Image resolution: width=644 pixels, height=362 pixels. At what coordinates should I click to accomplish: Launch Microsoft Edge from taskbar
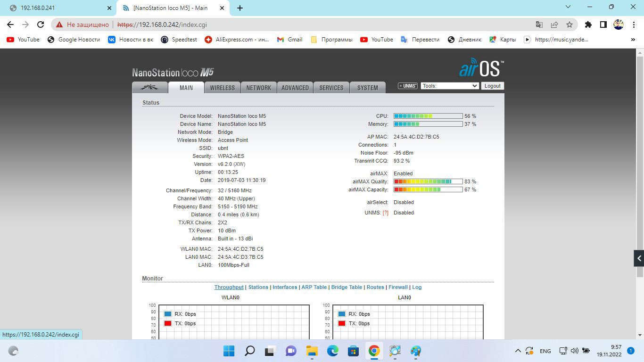[x=333, y=351]
